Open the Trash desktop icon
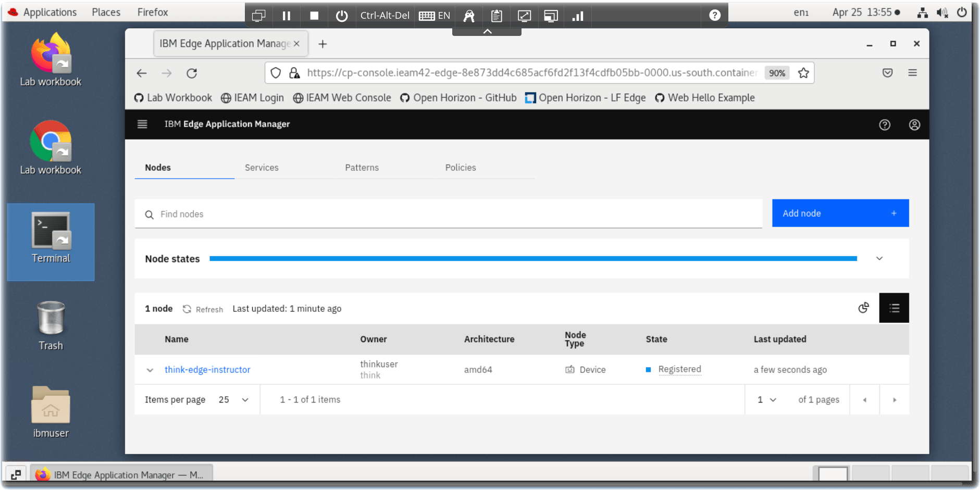This screenshot has width=980, height=490. (x=51, y=325)
